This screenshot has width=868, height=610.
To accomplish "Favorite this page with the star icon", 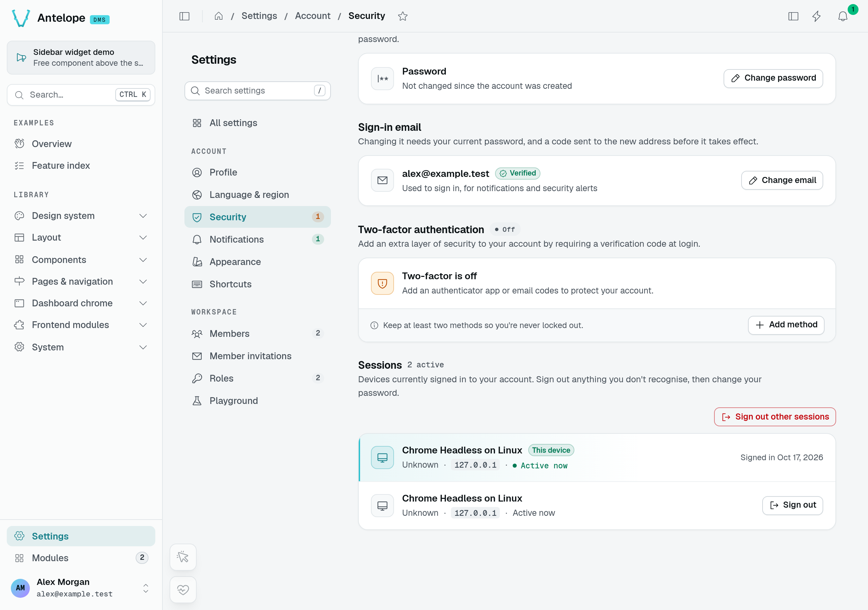I will click(402, 16).
